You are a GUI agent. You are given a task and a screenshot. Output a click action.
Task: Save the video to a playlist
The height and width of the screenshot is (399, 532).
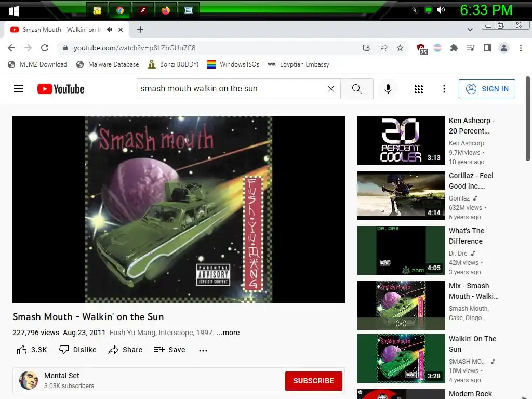(x=170, y=350)
